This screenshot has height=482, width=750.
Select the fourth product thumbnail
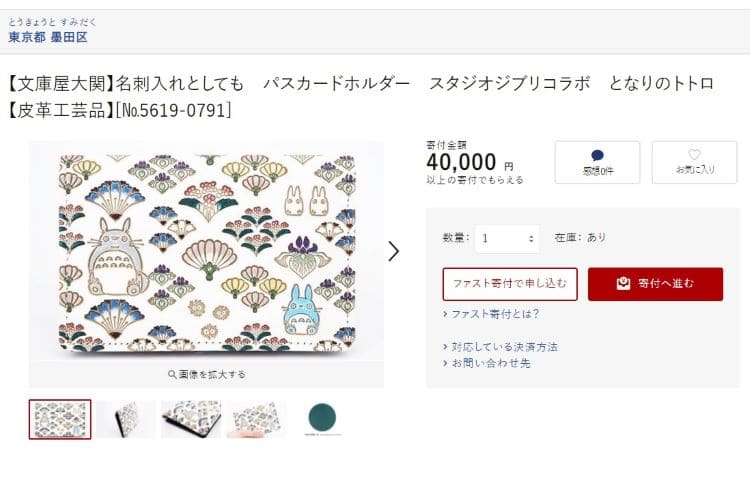pyautogui.click(x=256, y=419)
